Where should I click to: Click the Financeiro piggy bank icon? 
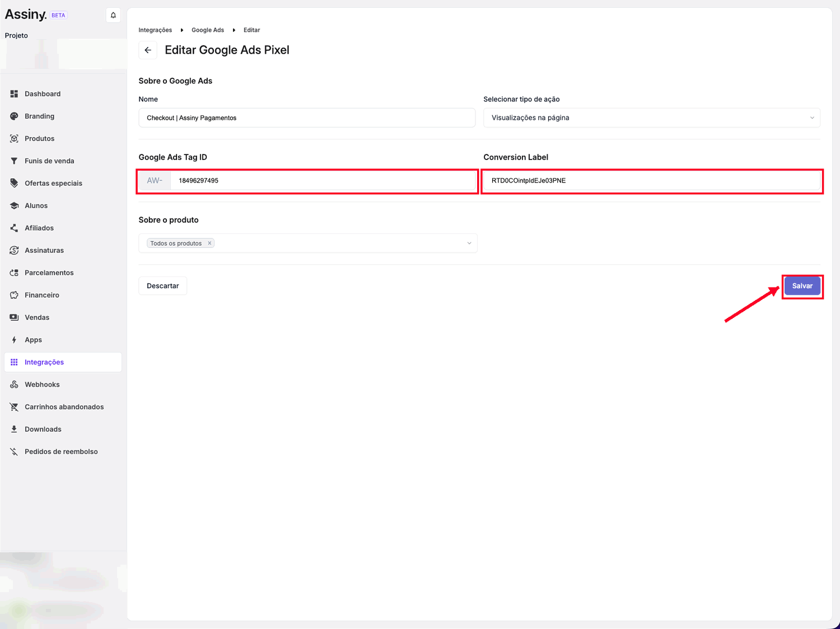coord(14,295)
